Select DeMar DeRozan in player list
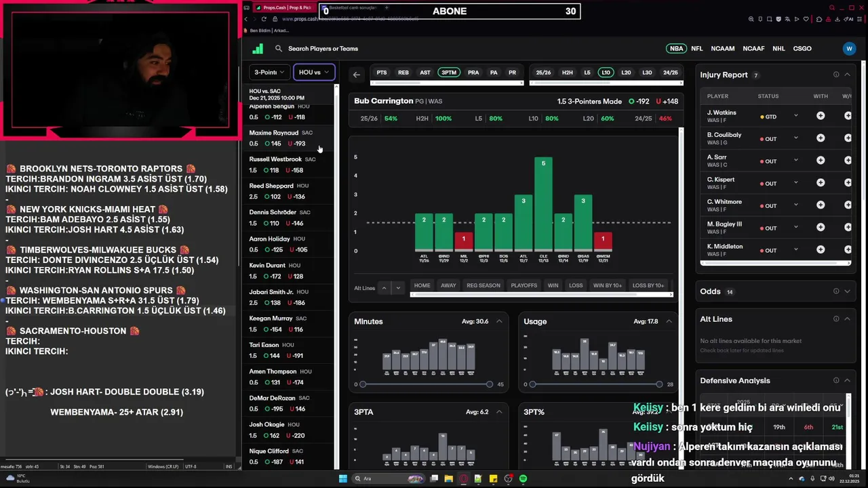Viewport: 868px width, 488px height. (288, 403)
